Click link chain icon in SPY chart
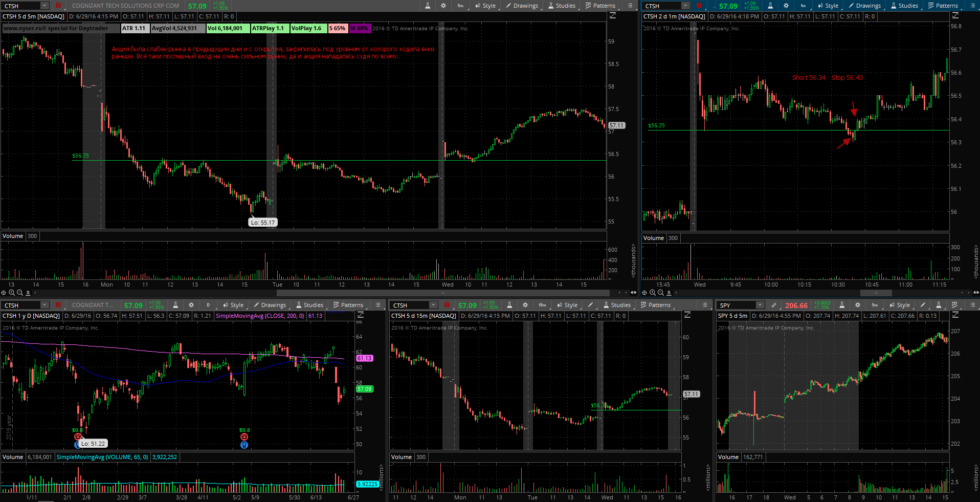Viewport: 980px width, 502px height. point(774,305)
